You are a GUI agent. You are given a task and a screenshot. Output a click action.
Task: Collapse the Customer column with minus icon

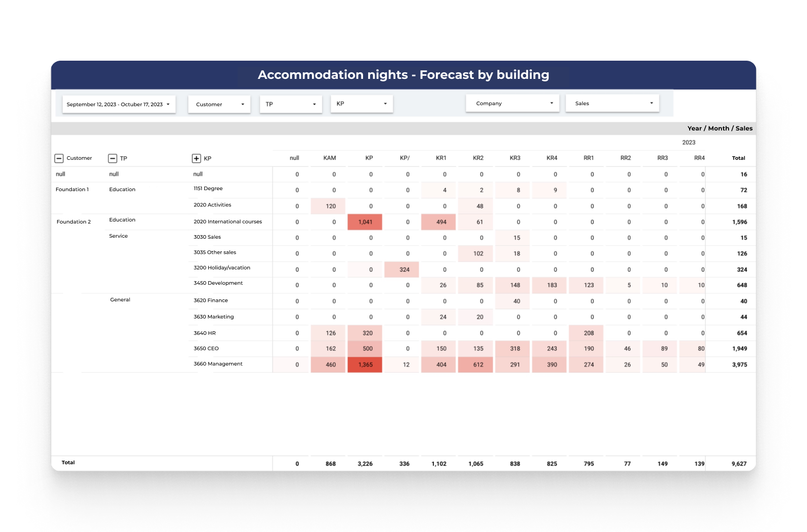click(59, 158)
